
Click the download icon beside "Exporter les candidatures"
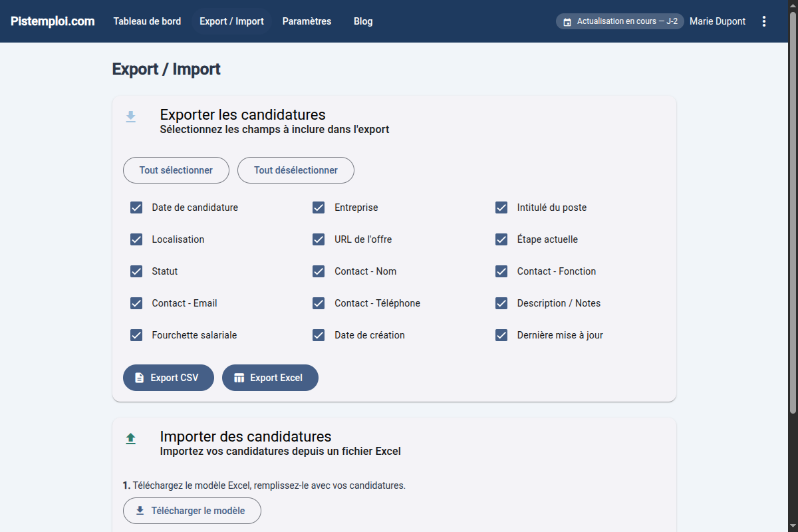point(131,116)
